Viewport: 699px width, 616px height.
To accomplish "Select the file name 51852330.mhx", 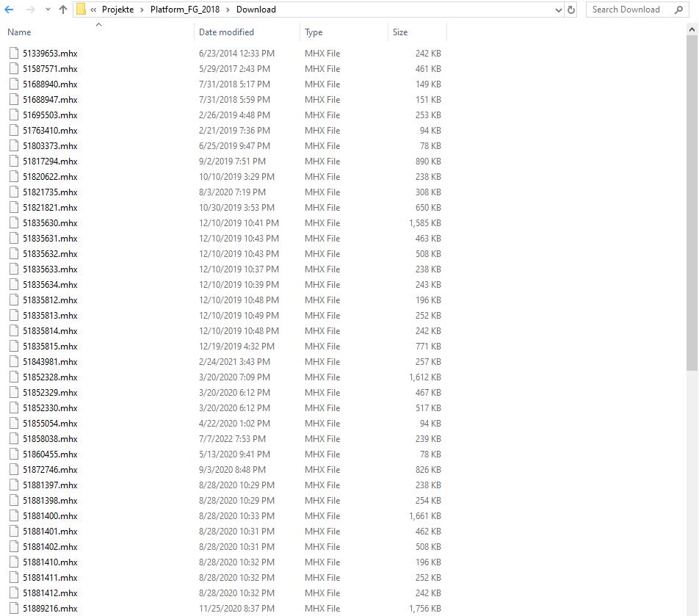I will pyautogui.click(x=50, y=407).
